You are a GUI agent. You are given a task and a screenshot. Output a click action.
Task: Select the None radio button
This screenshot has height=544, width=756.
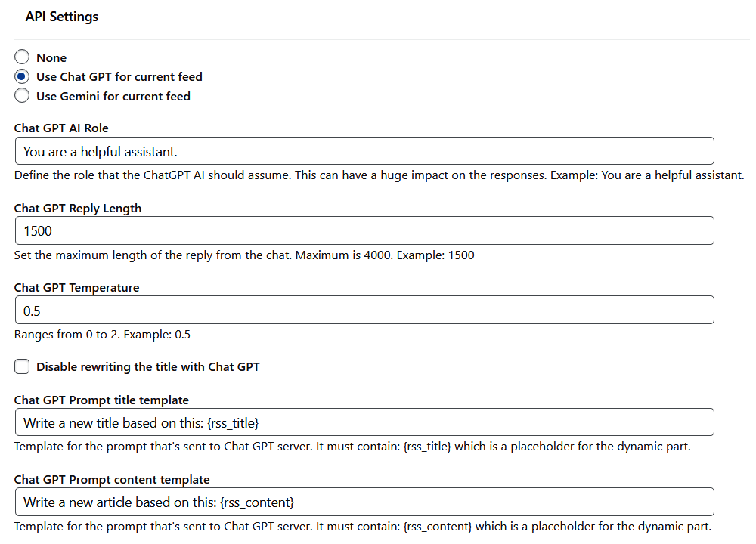(22, 57)
